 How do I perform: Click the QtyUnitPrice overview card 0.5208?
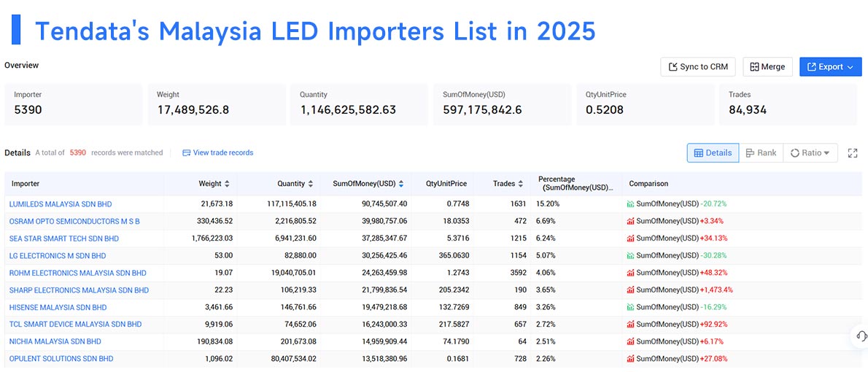[x=645, y=104]
